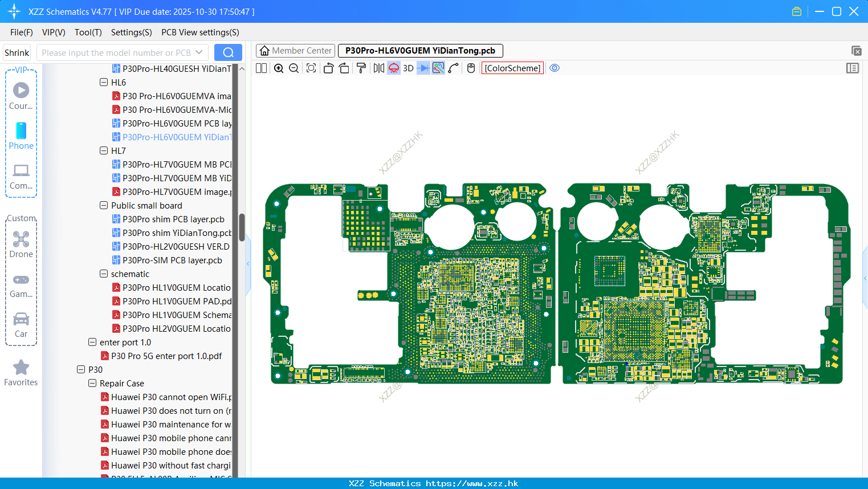Image resolution: width=868 pixels, height=489 pixels.
Task: Toggle the red lamp highlight button
Action: coord(394,68)
